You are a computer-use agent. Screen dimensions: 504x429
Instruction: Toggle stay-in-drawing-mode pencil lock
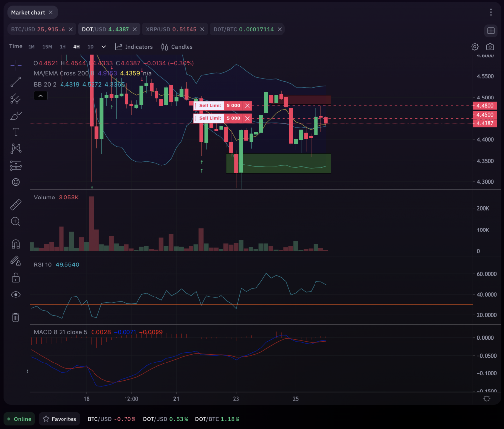(16, 261)
